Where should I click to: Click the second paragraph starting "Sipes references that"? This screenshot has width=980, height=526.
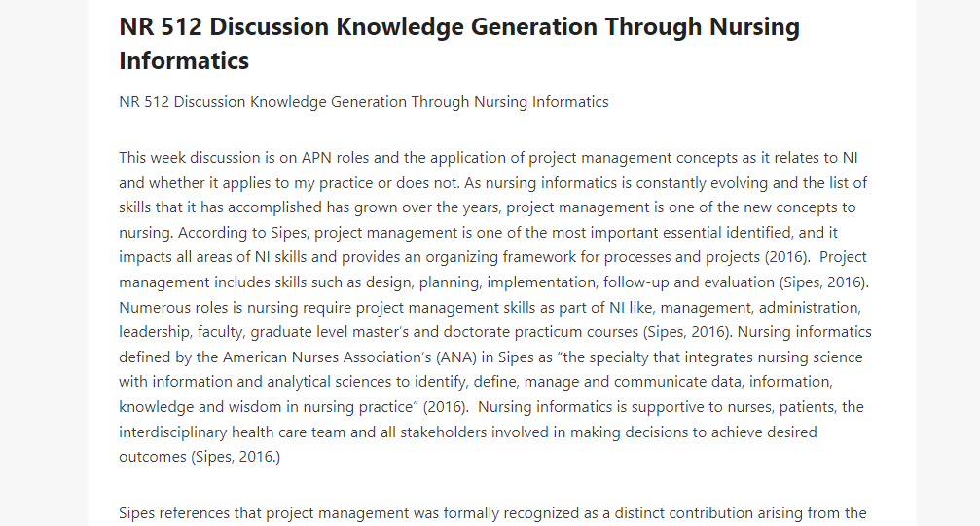tap(492, 513)
